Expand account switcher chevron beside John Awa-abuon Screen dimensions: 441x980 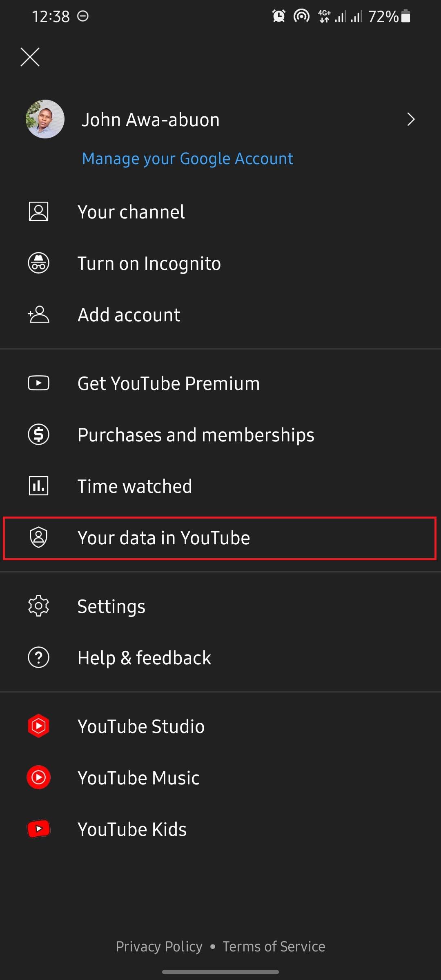coord(411,119)
